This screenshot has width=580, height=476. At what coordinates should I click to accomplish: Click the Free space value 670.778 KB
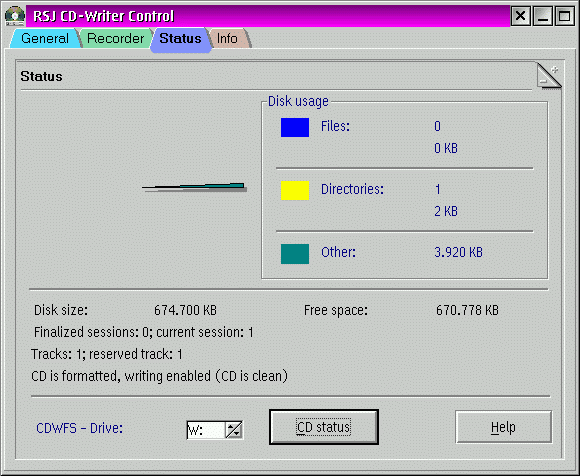[467, 310]
